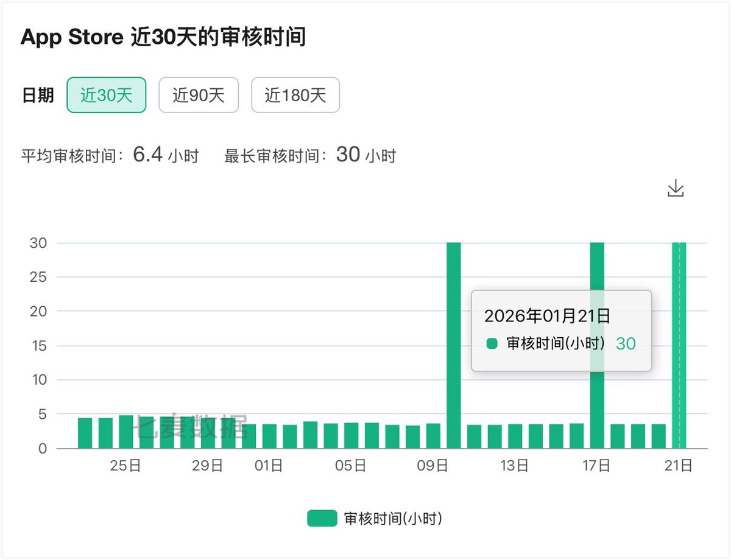731x560 pixels.
Task: Switch to the 近180天 date range
Action: click(x=295, y=95)
